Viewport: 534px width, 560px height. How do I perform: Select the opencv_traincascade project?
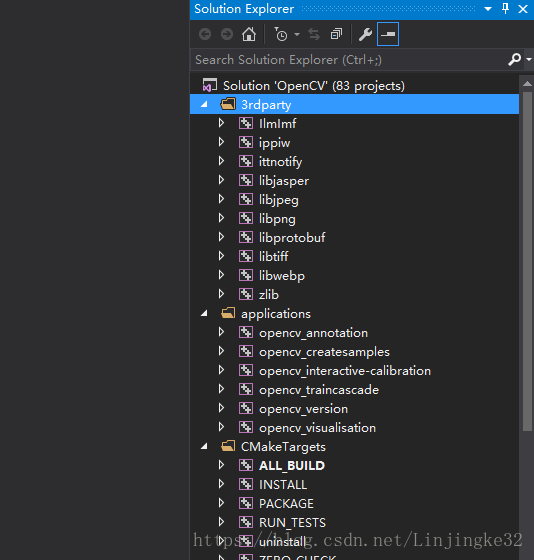pyautogui.click(x=319, y=390)
